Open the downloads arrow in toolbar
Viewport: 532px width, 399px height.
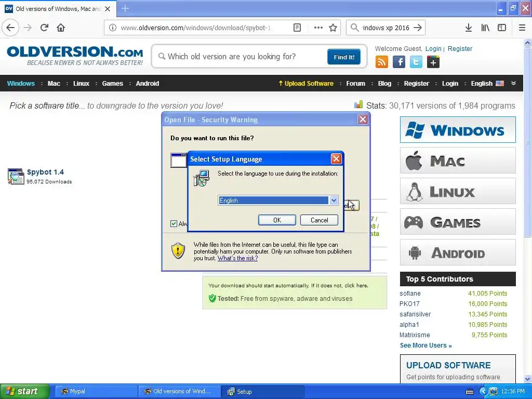coord(469,28)
